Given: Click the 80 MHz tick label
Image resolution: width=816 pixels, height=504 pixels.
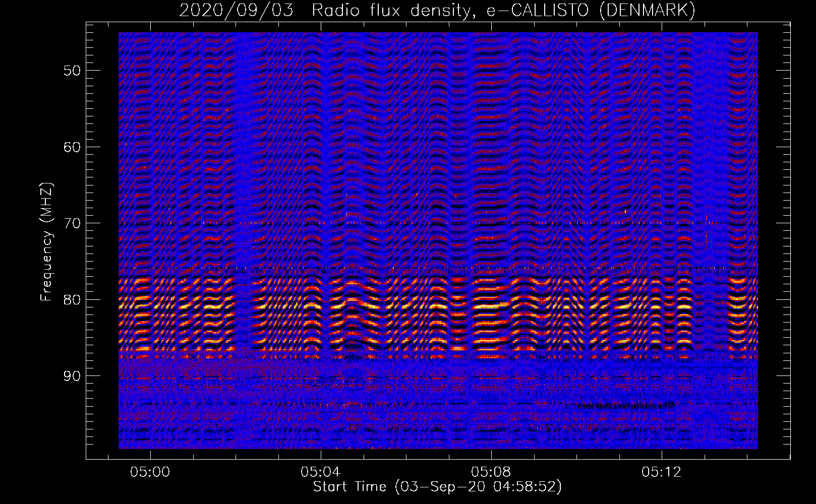Looking at the screenshot, I should point(72,300).
